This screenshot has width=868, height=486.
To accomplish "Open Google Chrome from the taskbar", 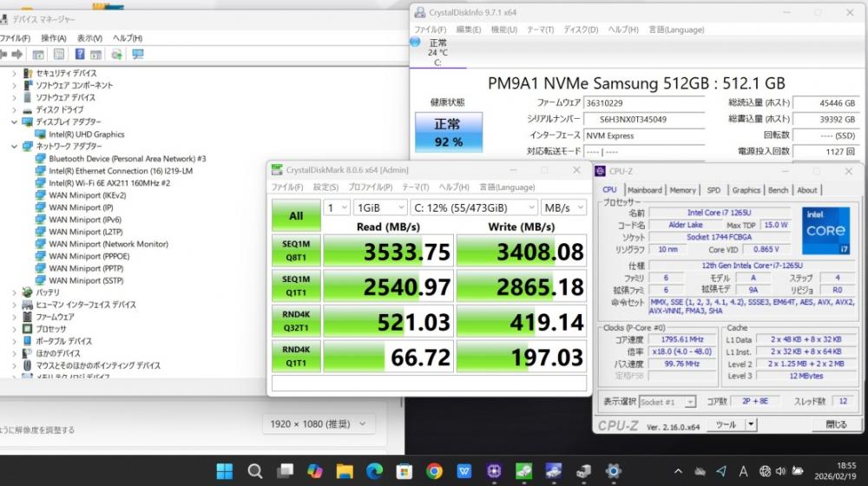I will pos(434,470).
